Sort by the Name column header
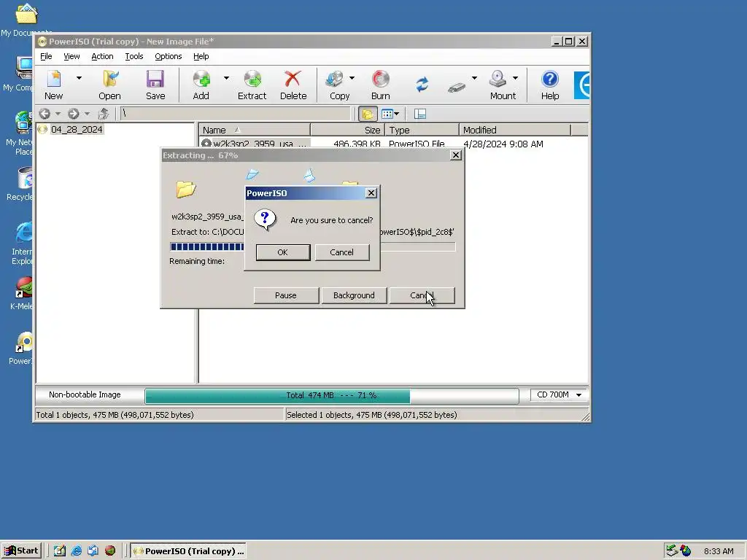The height and width of the screenshot is (560, 747). (x=255, y=130)
